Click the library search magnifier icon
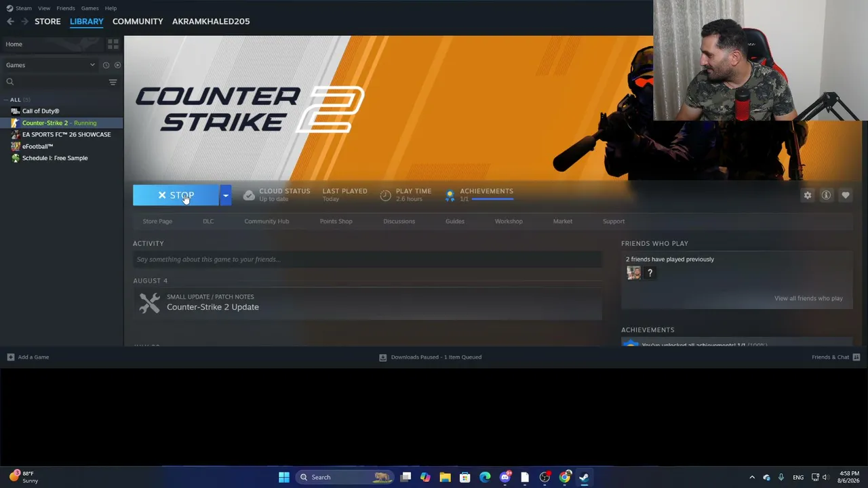This screenshot has height=488, width=868. pos(10,82)
